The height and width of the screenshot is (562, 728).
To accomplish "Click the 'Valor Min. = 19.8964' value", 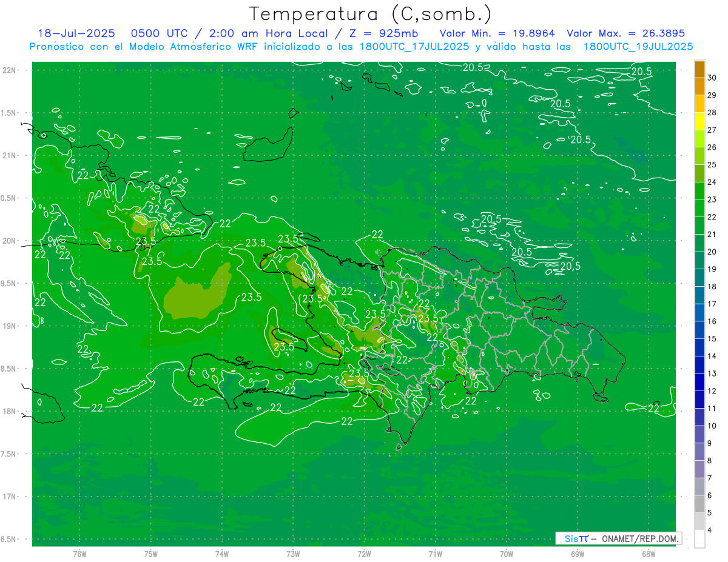I will 497,34.
